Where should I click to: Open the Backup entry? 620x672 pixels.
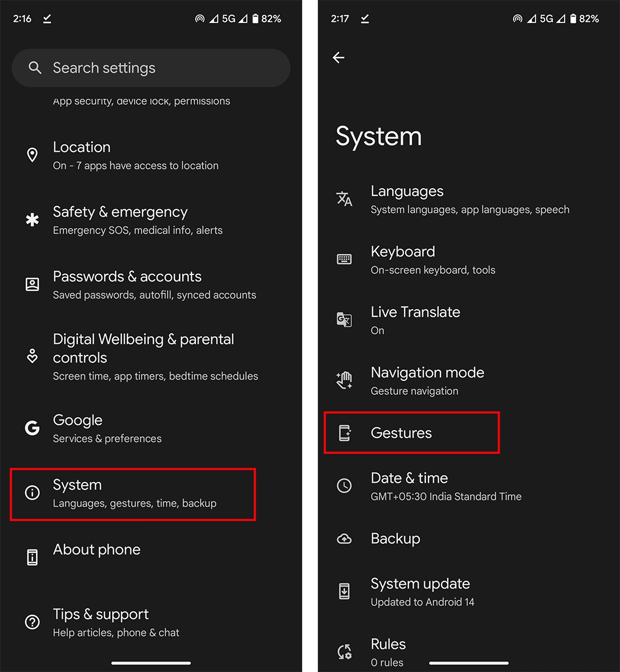pos(469,539)
